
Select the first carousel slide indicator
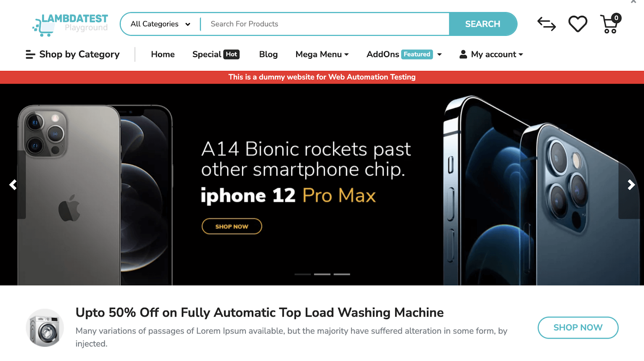(x=303, y=274)
